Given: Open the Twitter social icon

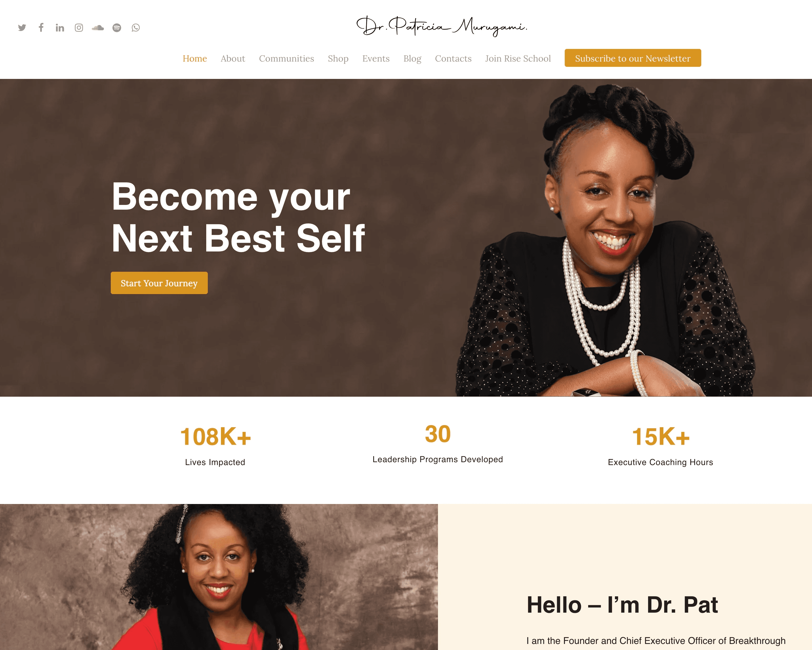Looking at the screenshot, I should tap(22, 28).
